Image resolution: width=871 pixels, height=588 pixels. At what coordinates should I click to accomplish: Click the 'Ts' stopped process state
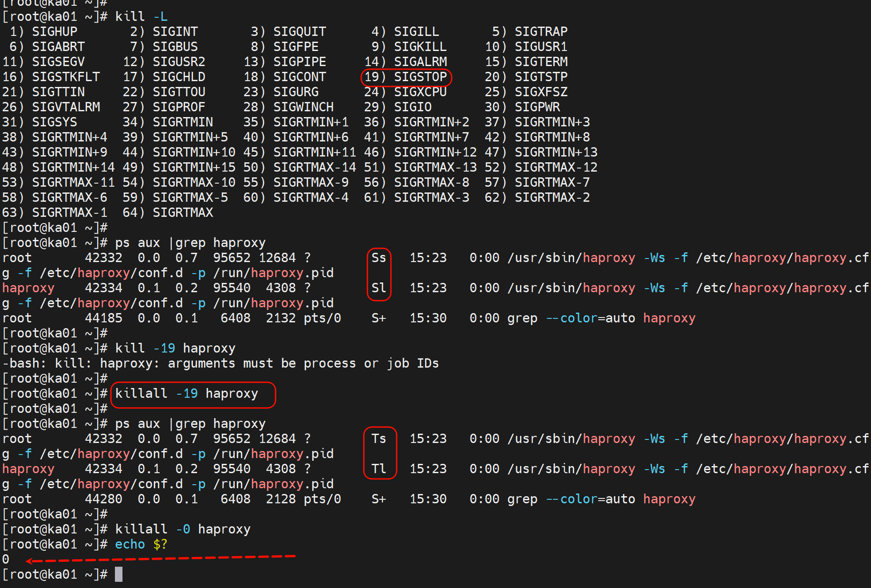(x=378, y=439)
